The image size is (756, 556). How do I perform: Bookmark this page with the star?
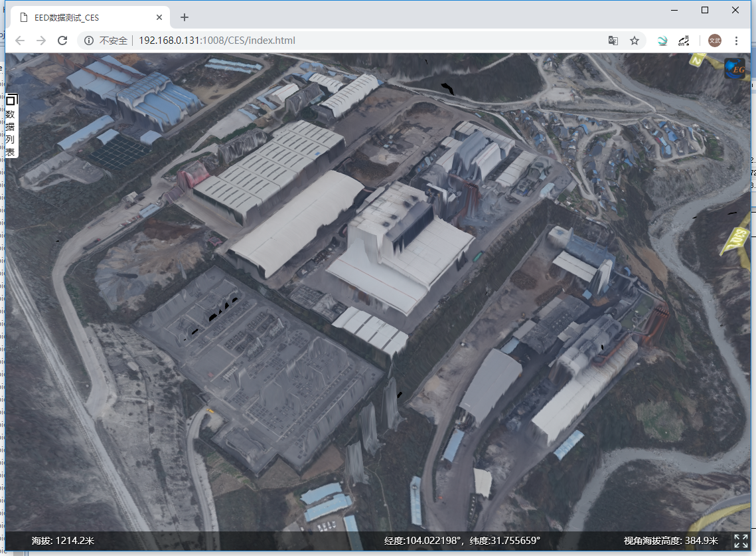(635, 41)
